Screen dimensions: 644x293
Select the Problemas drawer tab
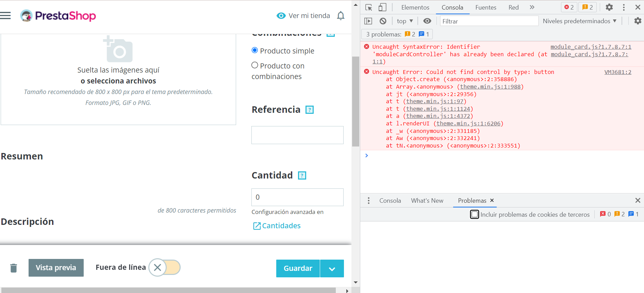pos(472,201)
